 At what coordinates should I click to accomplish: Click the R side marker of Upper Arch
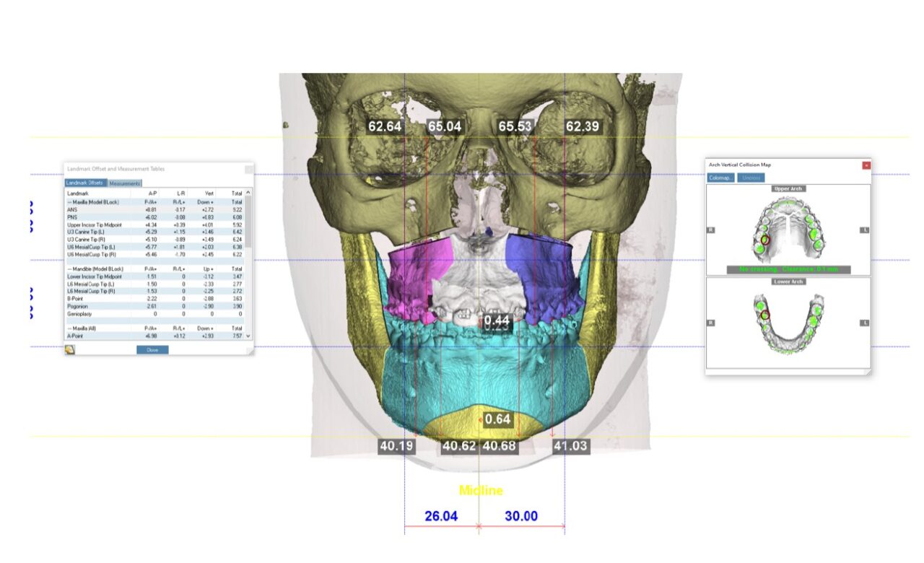pos(711,230)
